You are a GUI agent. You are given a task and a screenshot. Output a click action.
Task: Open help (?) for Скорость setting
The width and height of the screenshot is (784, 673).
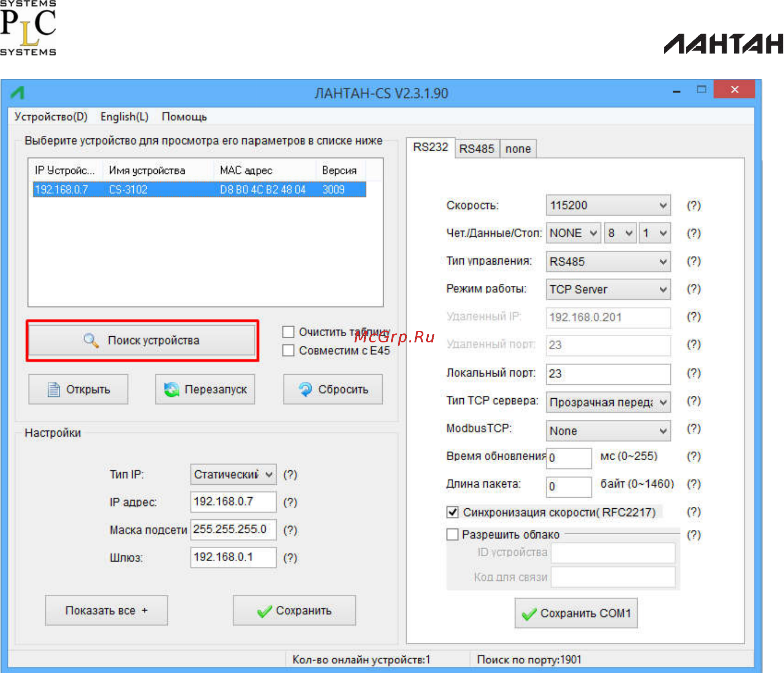coord(694,205)
